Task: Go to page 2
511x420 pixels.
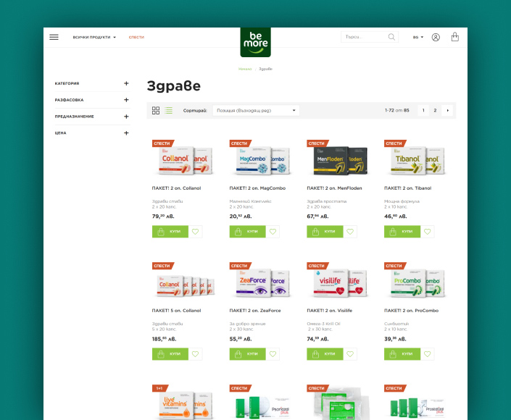Action: 435,110
